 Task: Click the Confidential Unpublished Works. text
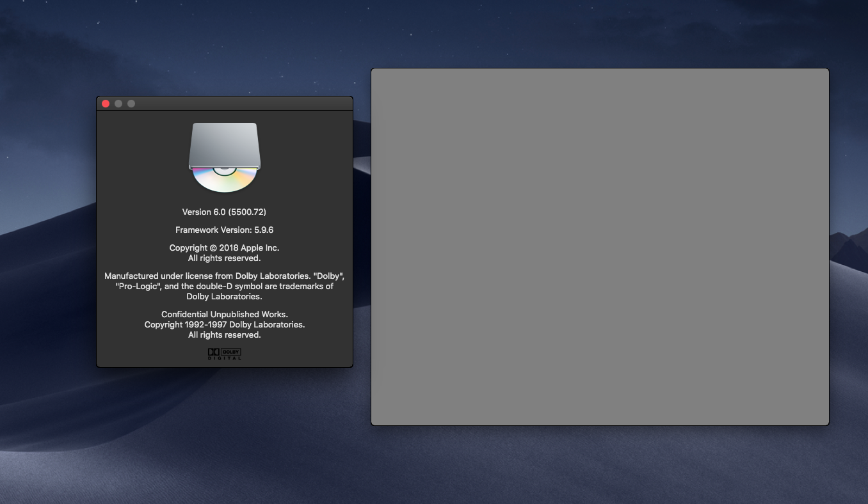225,314
